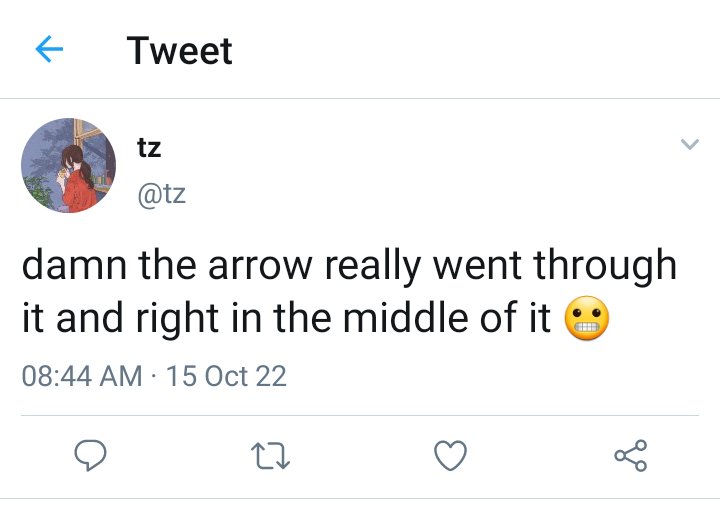Go back using the blue arrow
This screenshot has width=720, height=510.
(x=49, y=49)
